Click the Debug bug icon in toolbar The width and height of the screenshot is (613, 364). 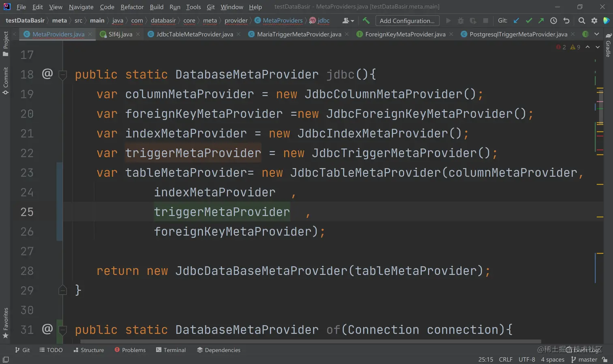(461, 20)
